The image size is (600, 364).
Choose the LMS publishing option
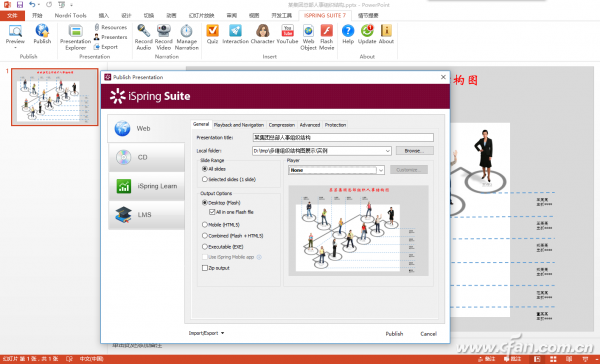click(147, 215)
